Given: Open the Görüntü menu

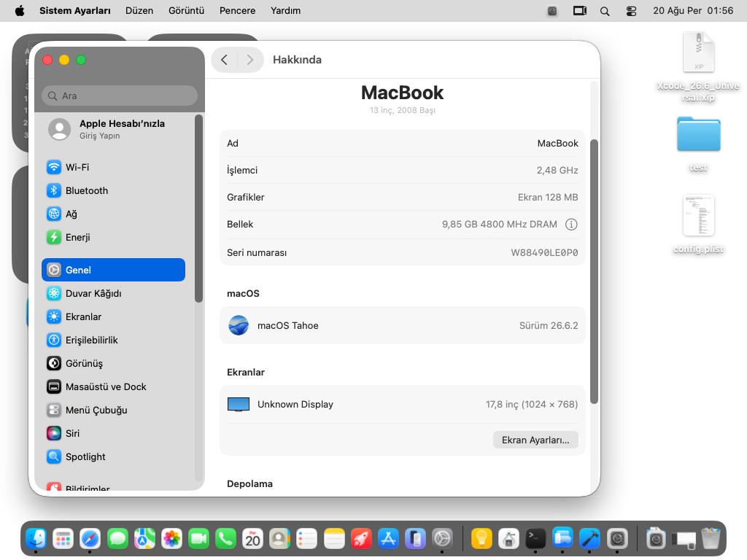Looking at the screenshot, I should pyautogui.click(x=186, y=10).
